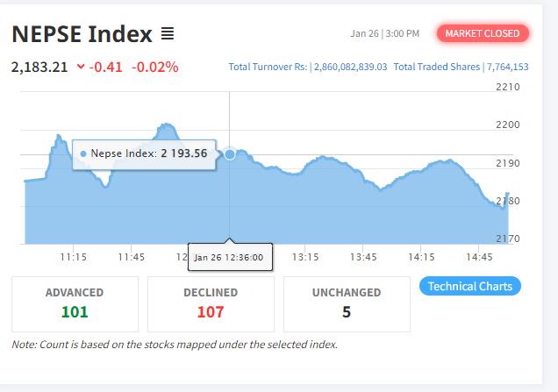Select the ADVANCED stocks card

[75, 303]
